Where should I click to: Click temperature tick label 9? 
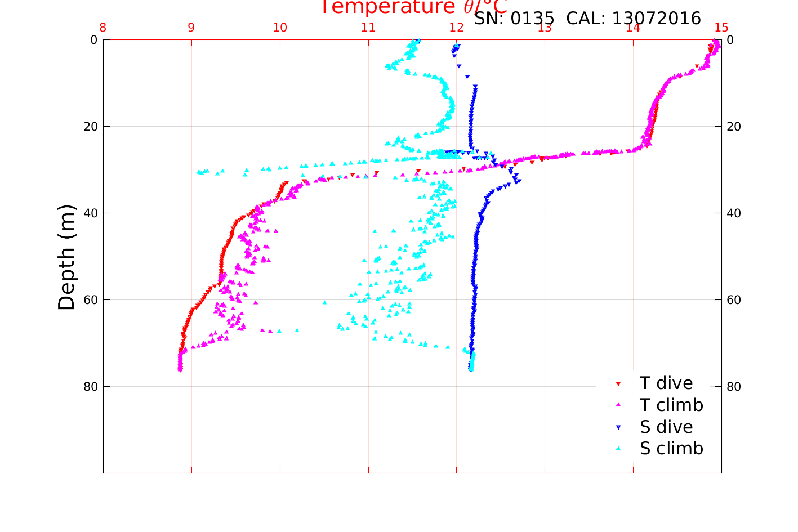pyautogui.click(x=191, y=28)
